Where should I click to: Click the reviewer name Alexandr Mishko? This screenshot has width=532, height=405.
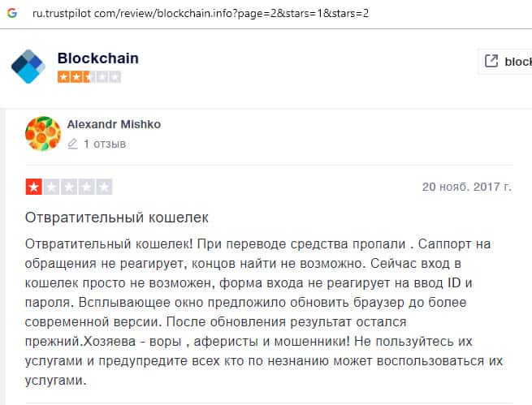click(114, 124)
